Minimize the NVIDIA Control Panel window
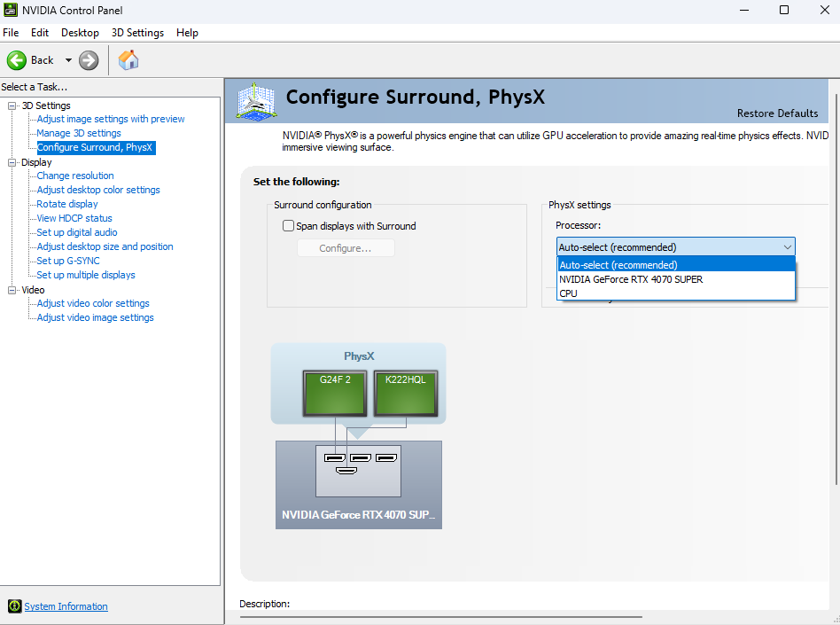This screenshot has height=625, width=840. (x=743, y=10)
